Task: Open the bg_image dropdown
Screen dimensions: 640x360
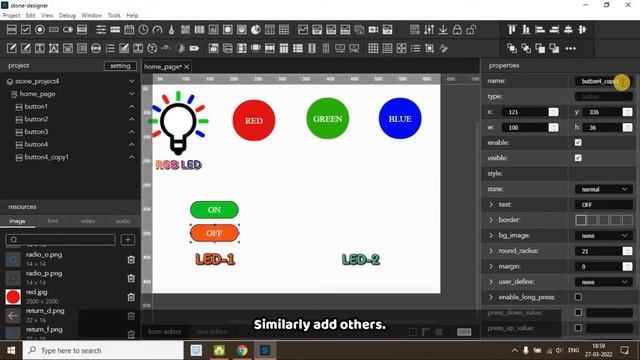Action: click(604, 236)
